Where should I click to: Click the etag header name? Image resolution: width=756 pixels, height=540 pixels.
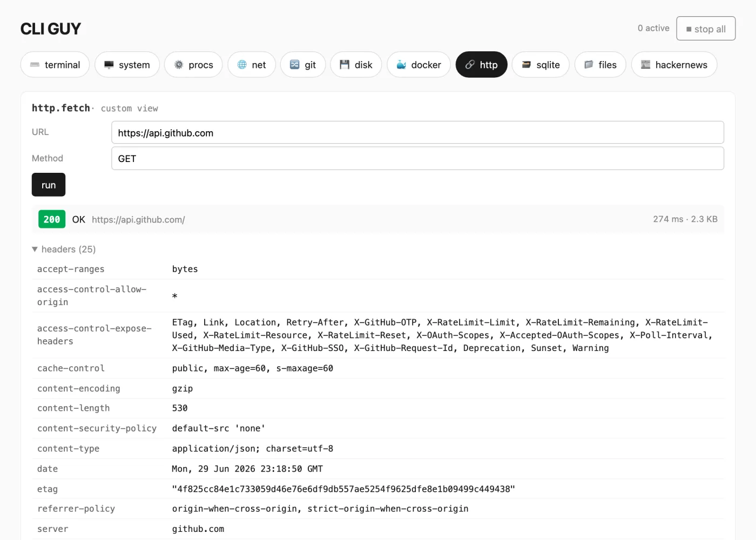click(48, 489)
